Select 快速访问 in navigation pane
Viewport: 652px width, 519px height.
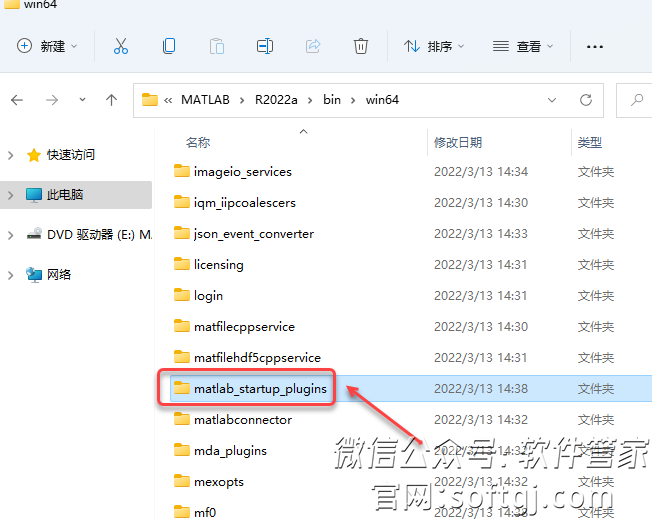pos(71,155)
